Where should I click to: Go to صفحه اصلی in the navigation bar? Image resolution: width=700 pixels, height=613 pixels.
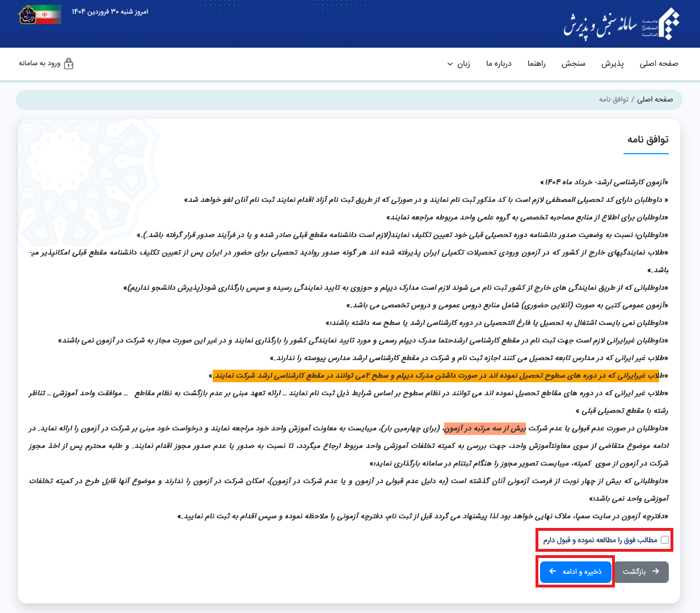click(659, 64)
